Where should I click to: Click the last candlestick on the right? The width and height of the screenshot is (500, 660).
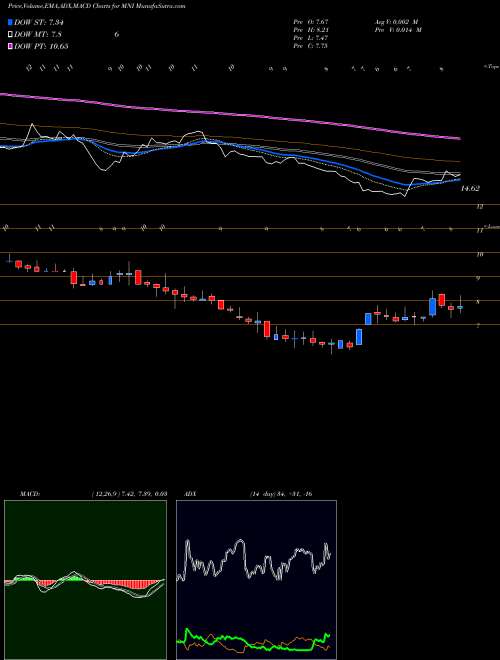(x=460, y=307)
